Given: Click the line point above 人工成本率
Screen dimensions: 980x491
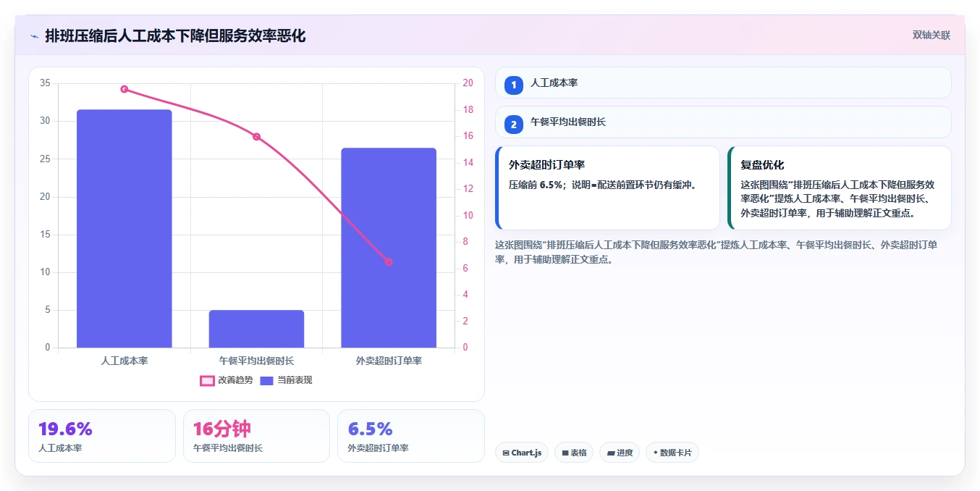Looking at the screenshot, I should point(124,89).
